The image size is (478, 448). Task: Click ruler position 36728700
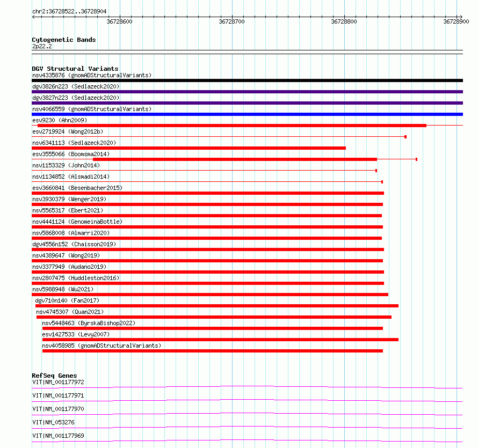(x=231, y=21)
